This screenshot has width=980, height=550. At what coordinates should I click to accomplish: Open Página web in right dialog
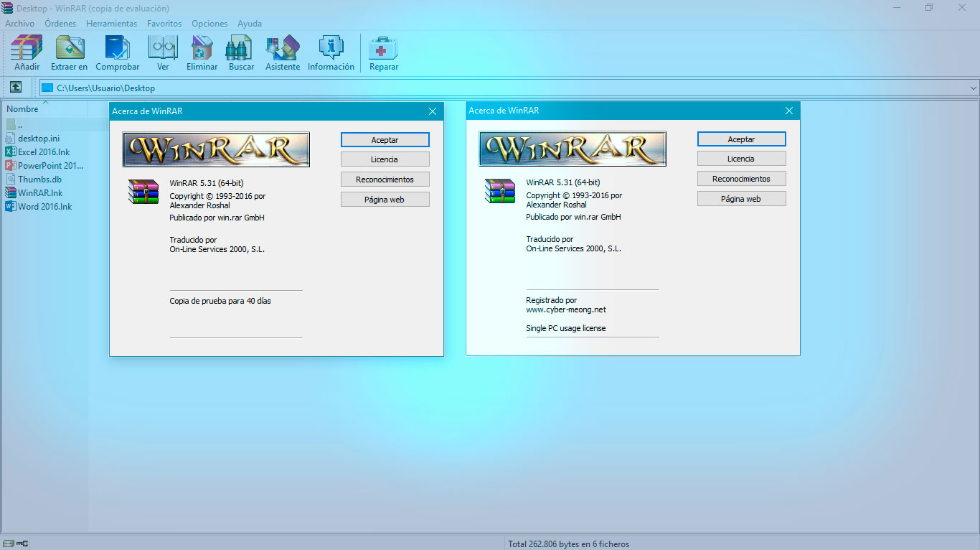(x=741, y=198)
